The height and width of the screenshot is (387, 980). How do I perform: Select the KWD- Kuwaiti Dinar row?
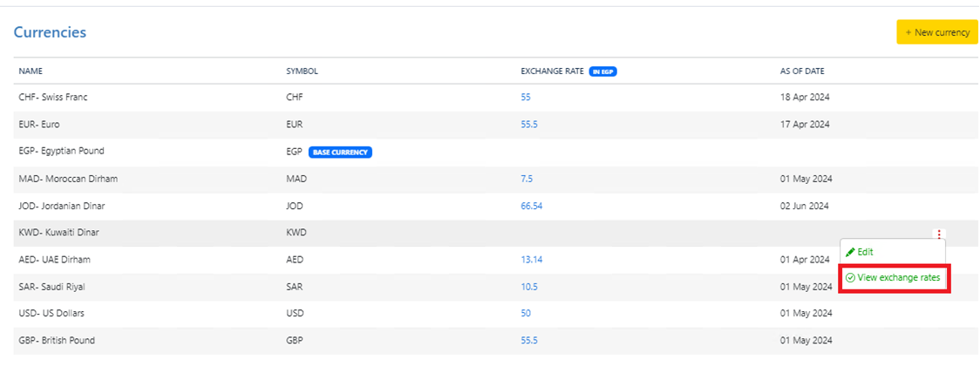(x=58, y=233)
